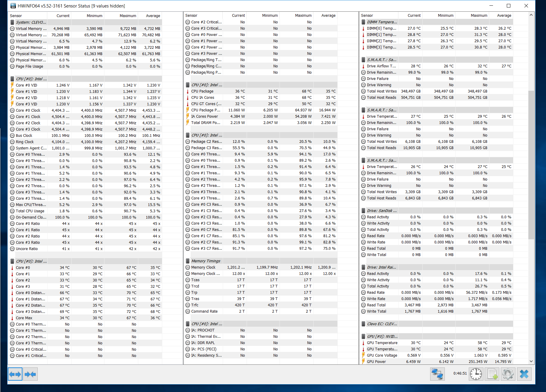Select the Package C3 Res... row
This screenshot has height=392, width=546.
pyautogui.click(x=260, y=148)
